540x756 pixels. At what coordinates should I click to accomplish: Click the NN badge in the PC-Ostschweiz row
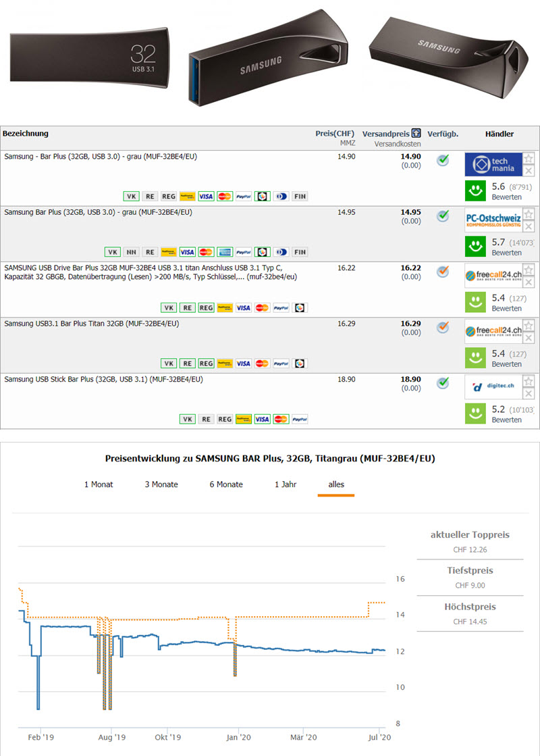[131, 252]
